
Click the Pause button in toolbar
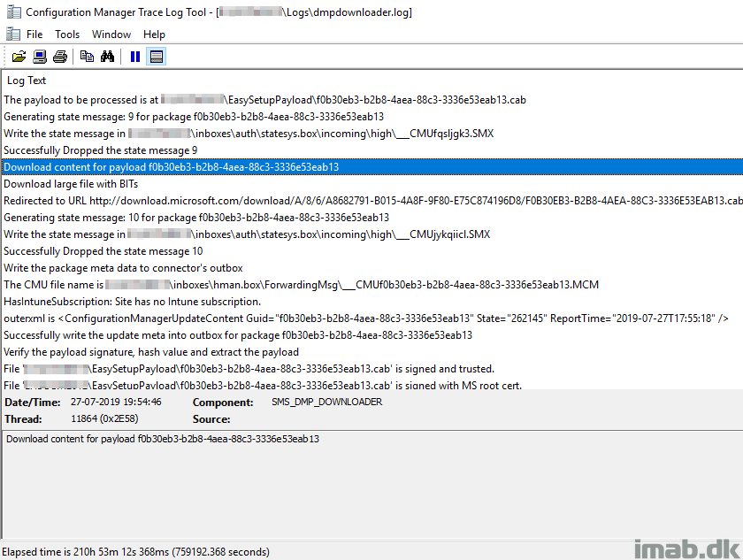135,57
